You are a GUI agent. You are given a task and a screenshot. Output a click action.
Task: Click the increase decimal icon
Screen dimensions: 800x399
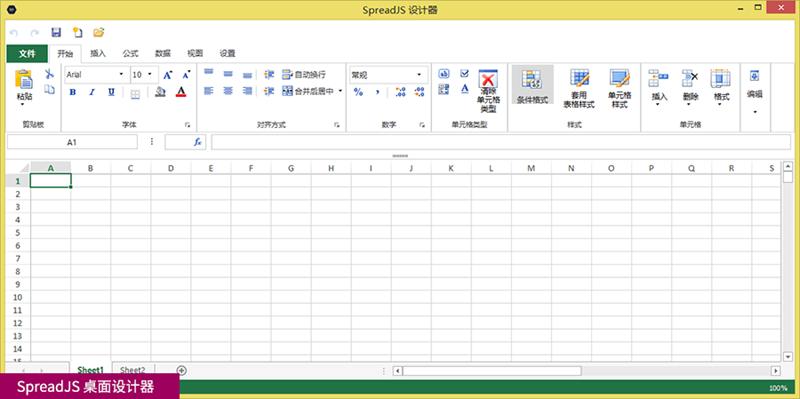[x=401, y=92]
